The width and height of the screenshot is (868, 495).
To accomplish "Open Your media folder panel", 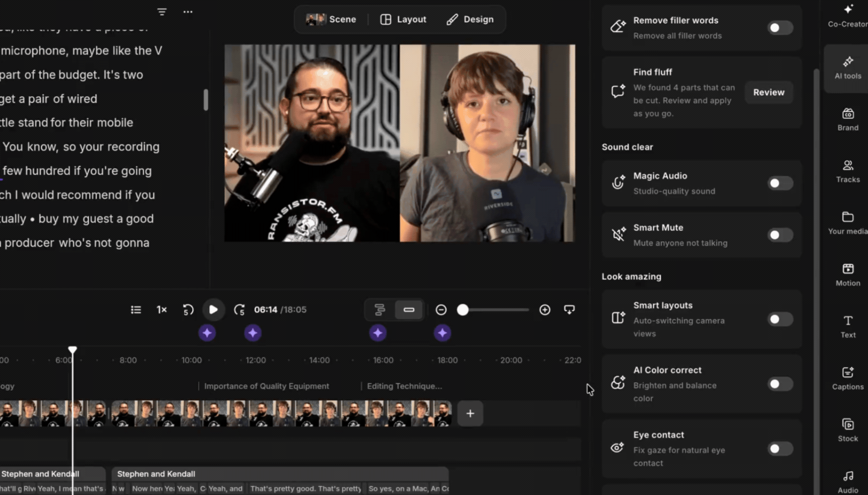I will pos(848,223).
